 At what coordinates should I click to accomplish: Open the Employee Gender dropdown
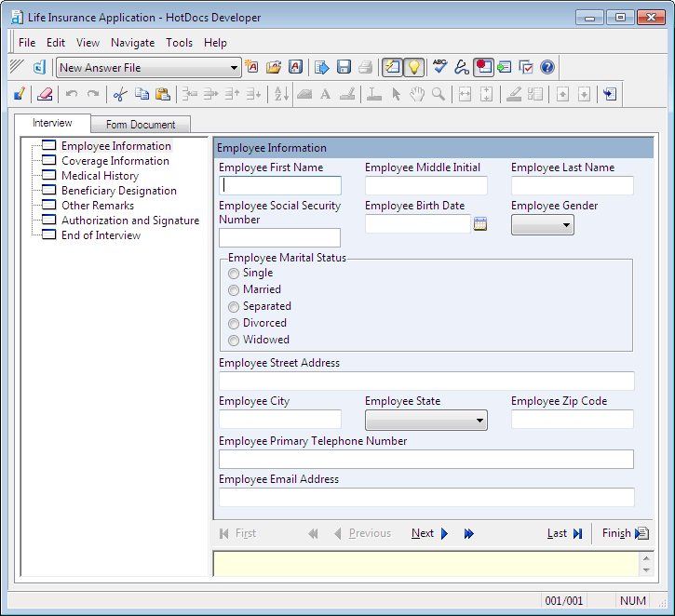pos(543,224)
